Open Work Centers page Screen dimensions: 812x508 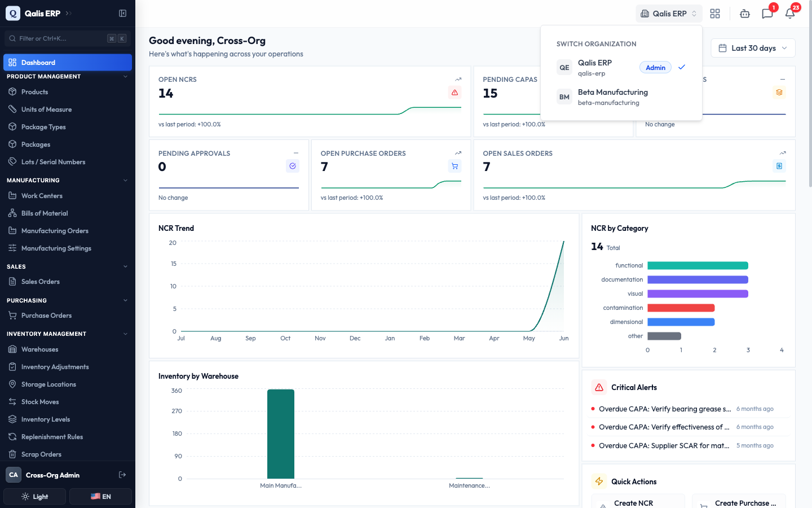[68, 196]
